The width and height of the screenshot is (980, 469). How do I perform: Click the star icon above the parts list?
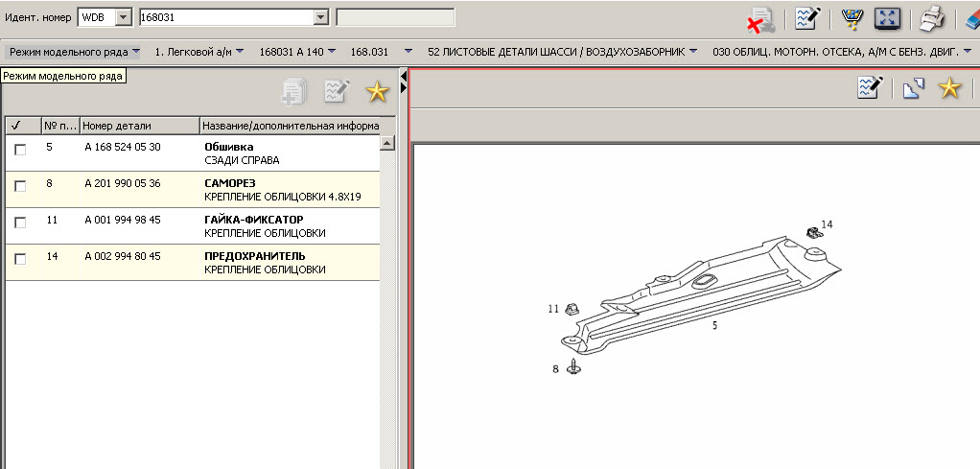click(x=377, y=91)
